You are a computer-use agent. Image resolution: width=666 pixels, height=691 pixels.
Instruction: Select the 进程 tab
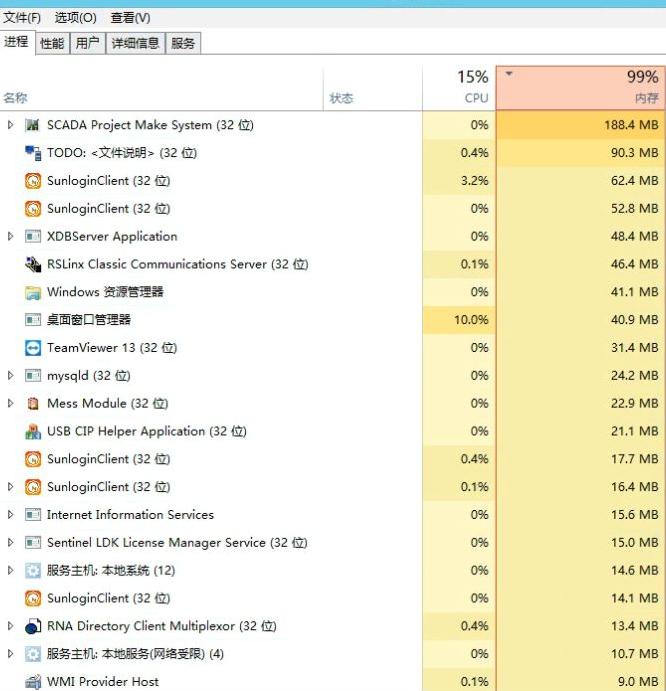coord(17,42)
